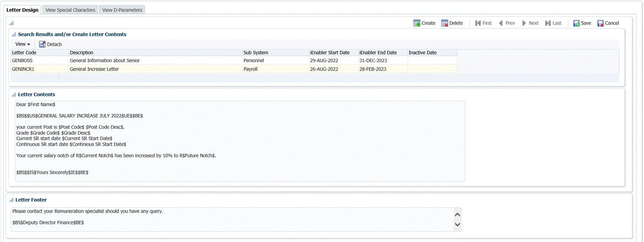Open the View dropdown menu
644x242 pixels.
[x=22, y=44]
